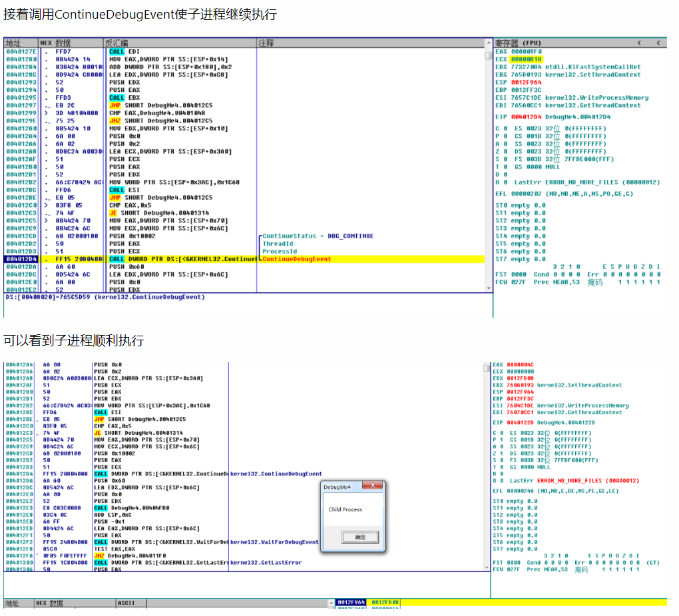Select JE SHORT DebugMe4.00401314 in top pane
Viewport: 679px width, 616px height.
click(159, 213)
